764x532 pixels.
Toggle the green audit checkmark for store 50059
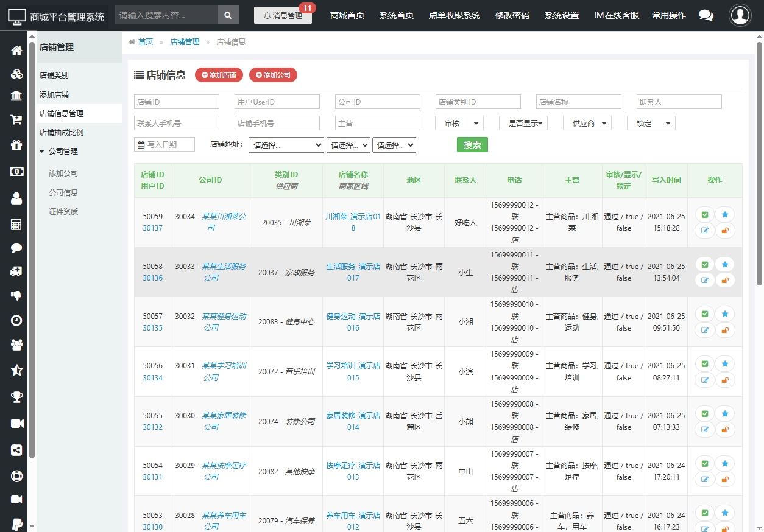pyautogui.click(x=705, y=214)
